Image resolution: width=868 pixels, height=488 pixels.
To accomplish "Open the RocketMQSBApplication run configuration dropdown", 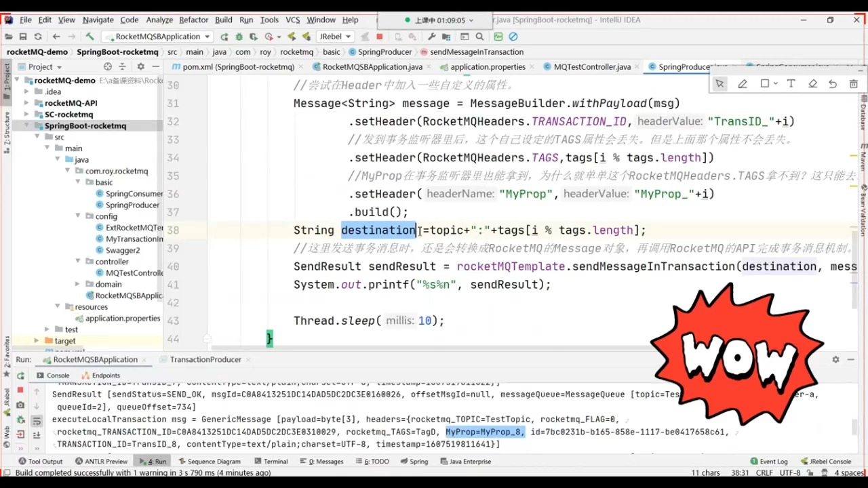I will pyautogui.click(x=157, y=37).
